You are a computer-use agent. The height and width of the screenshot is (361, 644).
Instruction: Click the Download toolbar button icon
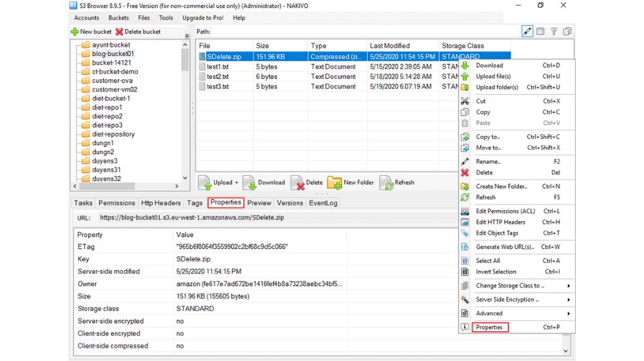pos(250,182)
